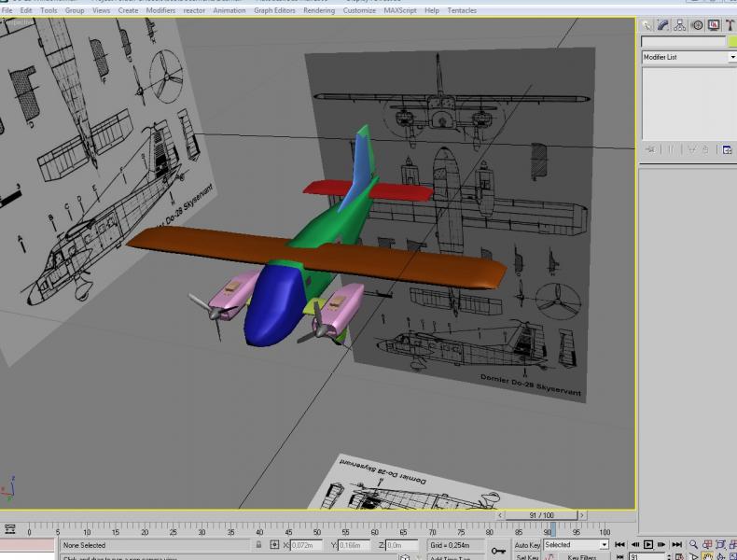The image size is (737, 560).
Task: Play the animation
Action: click(648, 544)
